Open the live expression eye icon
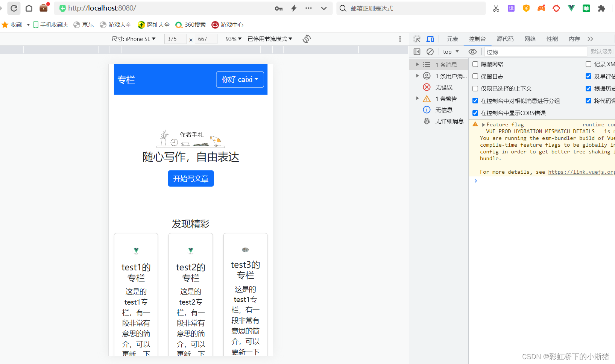 pos(473,52)
